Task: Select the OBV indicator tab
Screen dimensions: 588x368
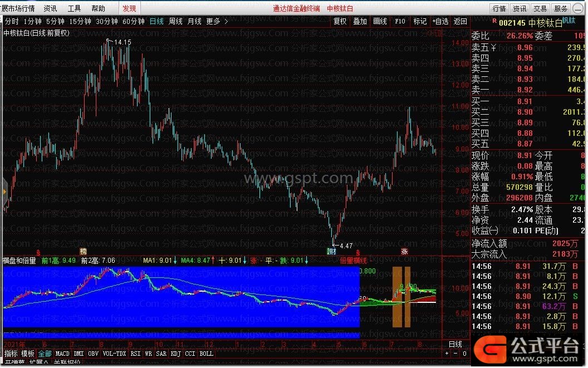Action: (x=93, y=354)
